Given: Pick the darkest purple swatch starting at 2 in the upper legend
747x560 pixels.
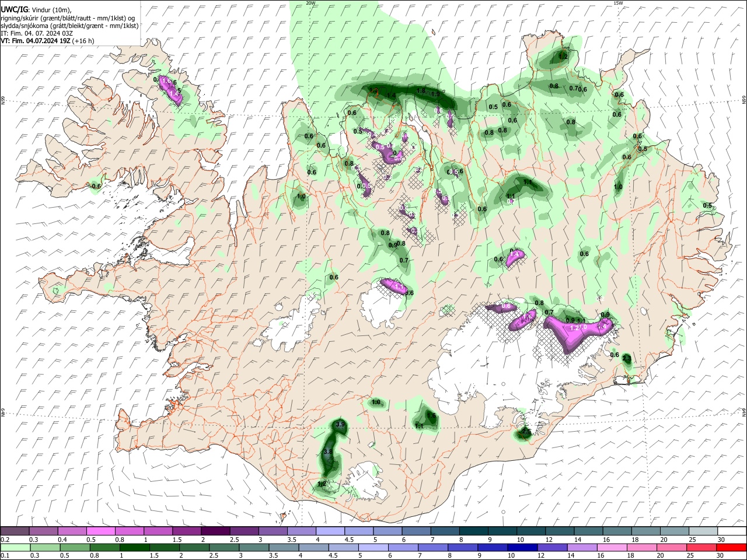Looking at the screenshot, I should (215, 531).
